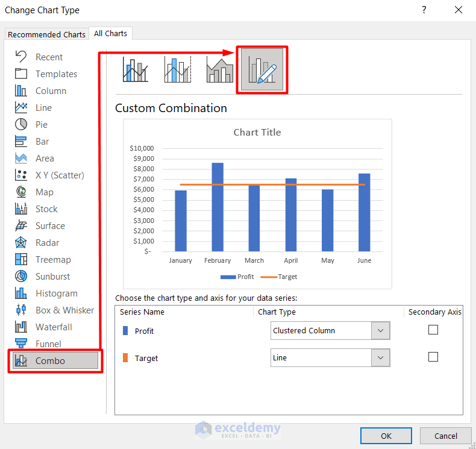Click the Clustered Column combo box text
Image resolution: width=476 pixels, height=449 pixels.
tap(304, 331)
